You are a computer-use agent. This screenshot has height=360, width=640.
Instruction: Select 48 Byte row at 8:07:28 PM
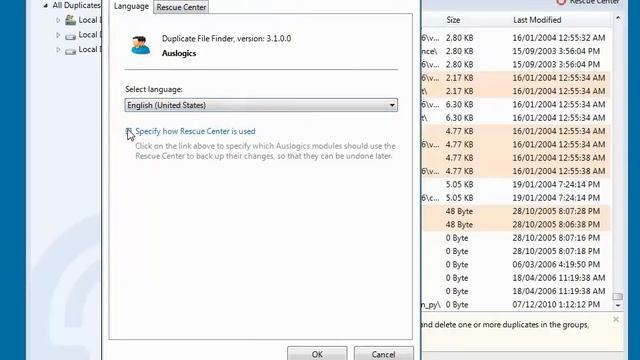(x=516, y=211)
